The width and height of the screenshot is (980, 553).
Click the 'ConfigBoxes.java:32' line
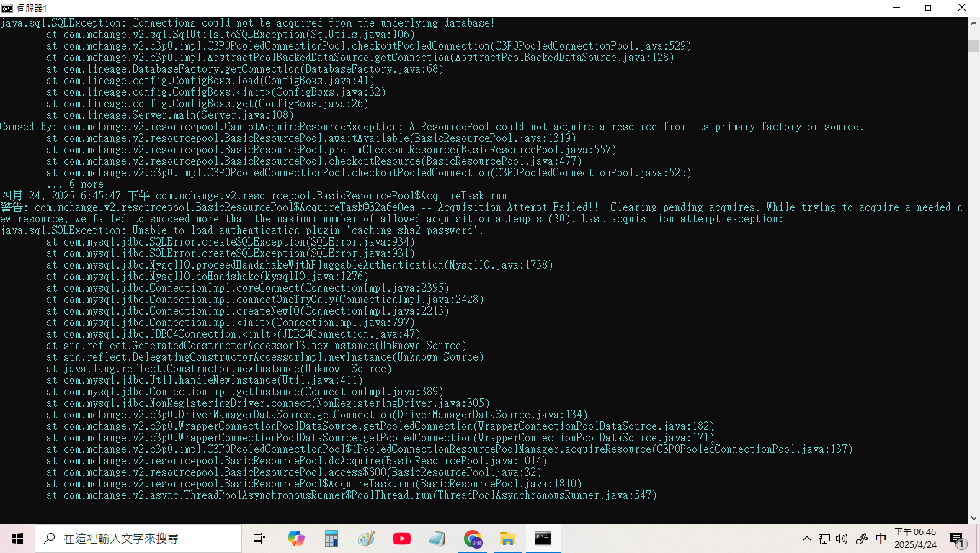coord(216,92)
